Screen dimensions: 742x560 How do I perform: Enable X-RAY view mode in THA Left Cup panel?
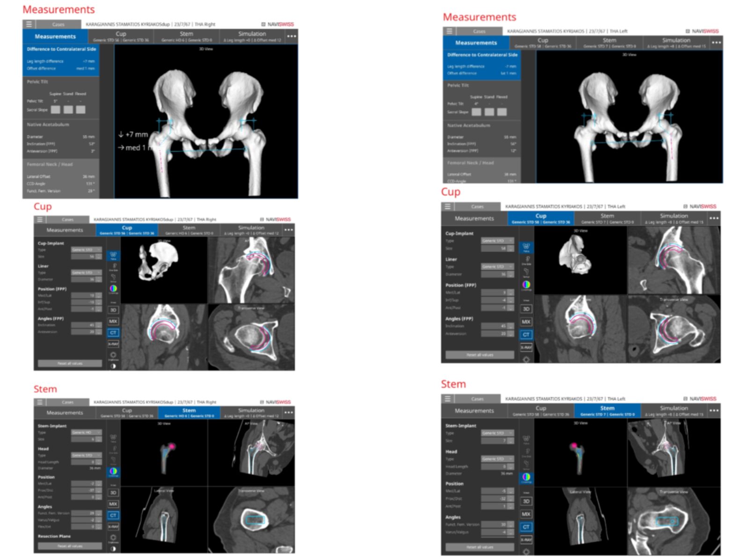[526, 347]
